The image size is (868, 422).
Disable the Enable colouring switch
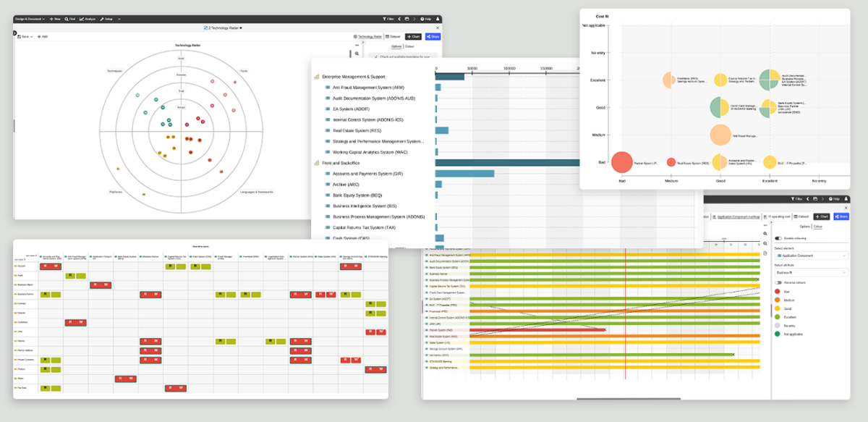pyautogui.click(x=778, y=238)
